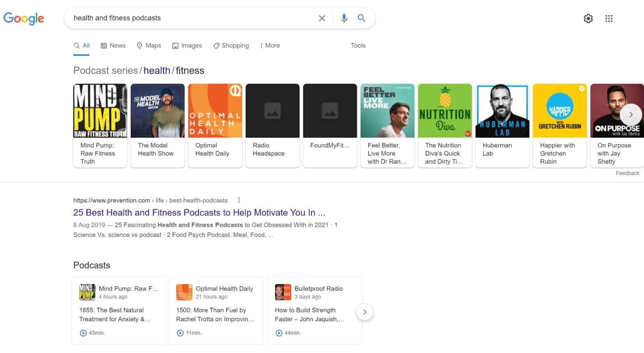The height and width of the screenshot is (353, 644).
Task: Switch to the News tab
Action: (113, 45)
